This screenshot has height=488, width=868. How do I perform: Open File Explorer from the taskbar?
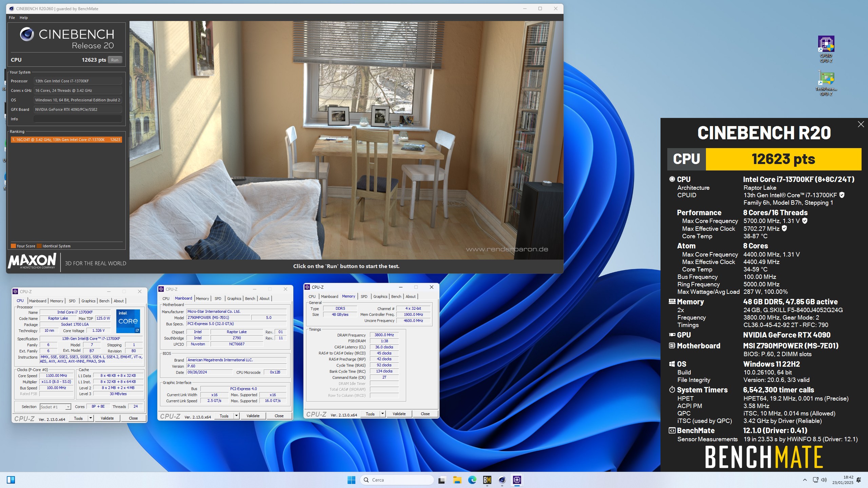pos(457,480)
